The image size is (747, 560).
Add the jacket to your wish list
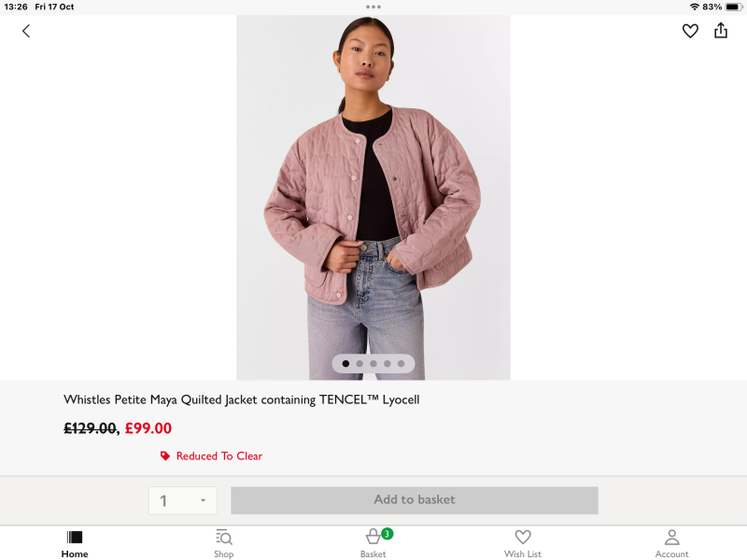[690, 31]
